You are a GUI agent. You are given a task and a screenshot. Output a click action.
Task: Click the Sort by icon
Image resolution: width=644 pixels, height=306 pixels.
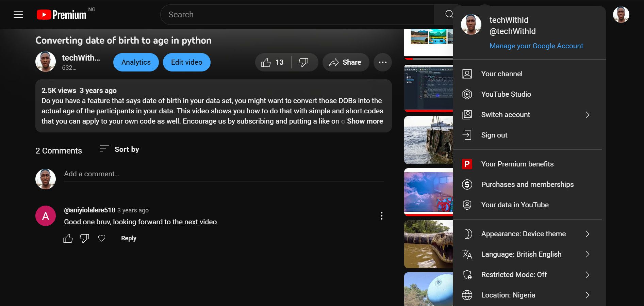pyautogui.click(x=104, y=149)
